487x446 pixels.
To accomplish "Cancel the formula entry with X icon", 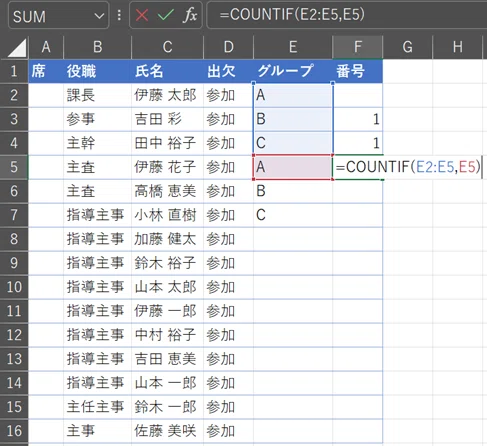I will (x=142, y=15).
